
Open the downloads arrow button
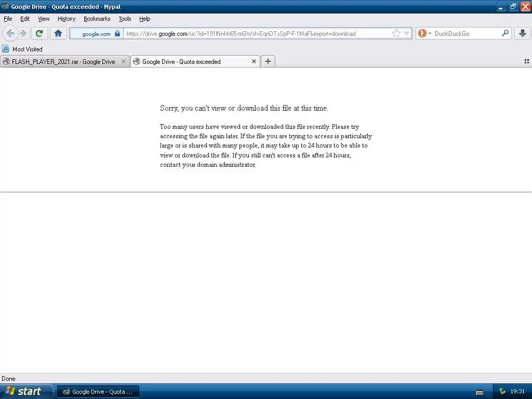click(x=523, y=33)
